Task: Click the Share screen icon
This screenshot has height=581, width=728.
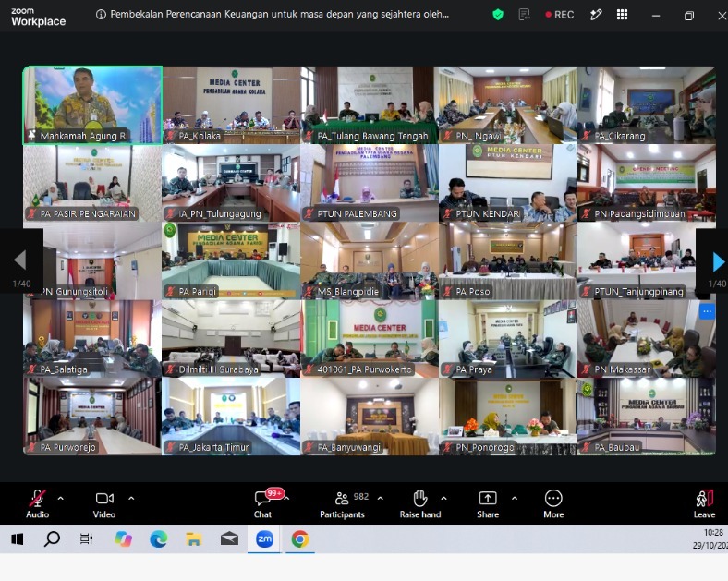Action: point(488,504)
